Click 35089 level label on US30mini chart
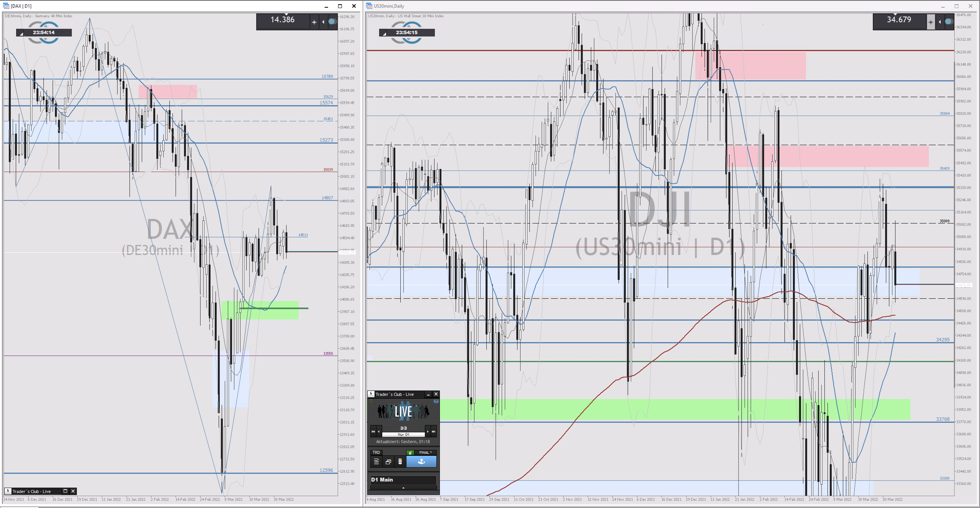Screen dimensions: 980x508 tap(944, 221)
